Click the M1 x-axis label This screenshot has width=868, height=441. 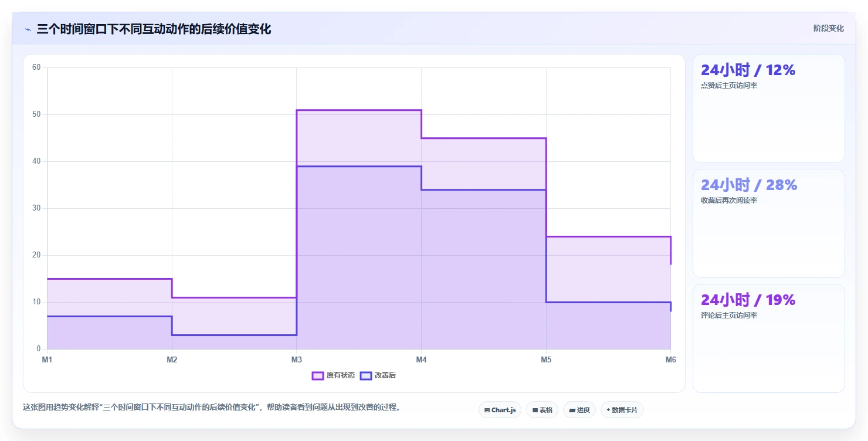pyautogui.click(x=47, y=359)
